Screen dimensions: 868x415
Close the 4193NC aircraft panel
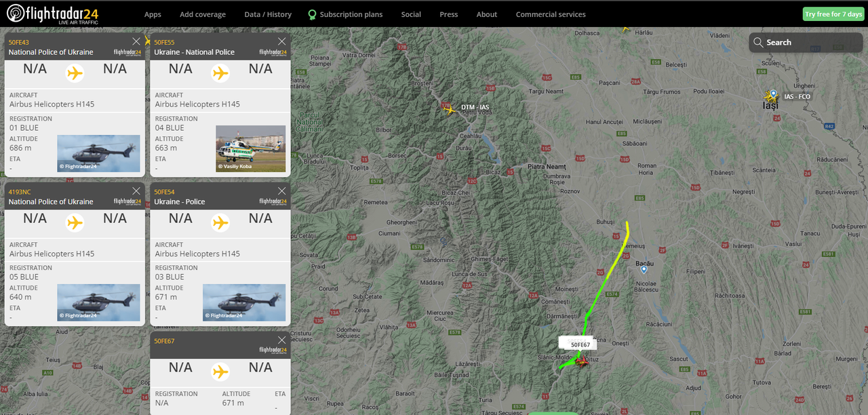point(136,191)
